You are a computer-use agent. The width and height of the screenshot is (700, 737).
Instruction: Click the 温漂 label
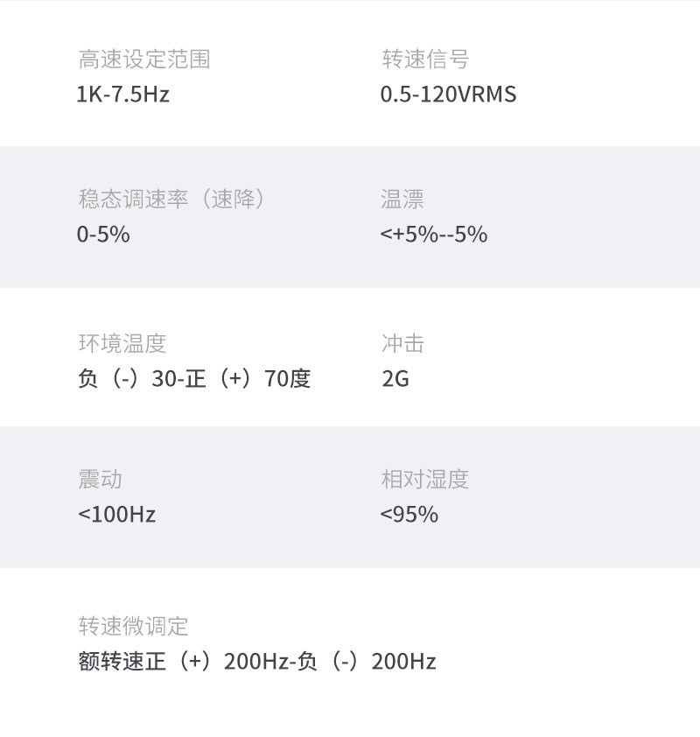pyautogui.click(x=402, y=200)
